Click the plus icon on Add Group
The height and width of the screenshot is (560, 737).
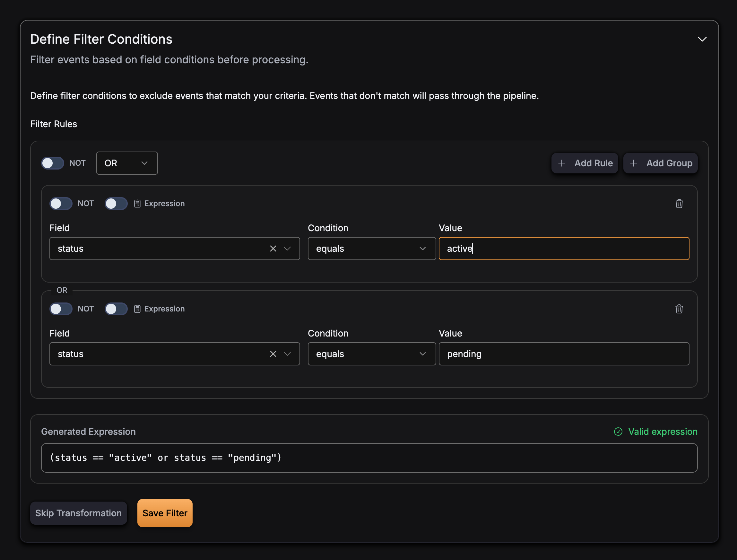(x=633, y=163)
